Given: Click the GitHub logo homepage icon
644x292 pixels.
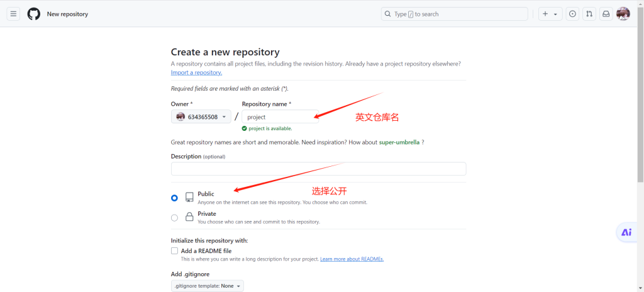Looking at the screenshot, I should click(34, 14).
